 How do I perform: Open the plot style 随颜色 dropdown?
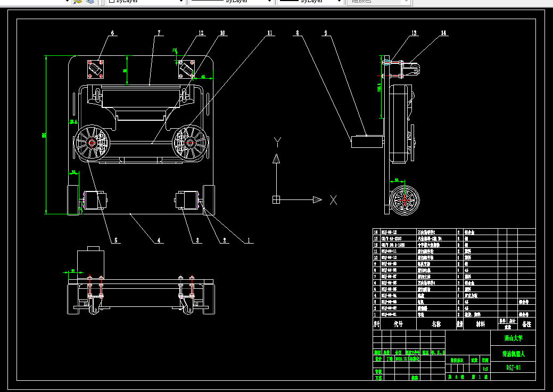click(x=378, y=2)
